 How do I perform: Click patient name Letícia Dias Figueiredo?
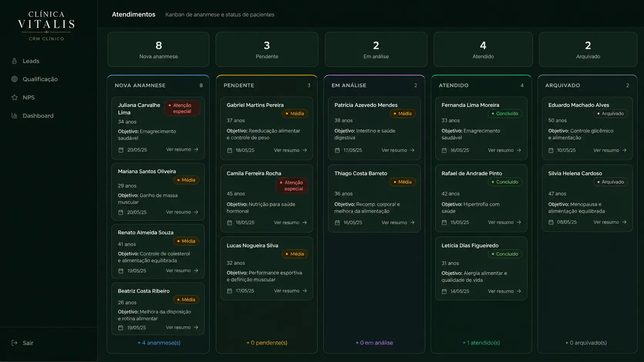click(470, 245)
